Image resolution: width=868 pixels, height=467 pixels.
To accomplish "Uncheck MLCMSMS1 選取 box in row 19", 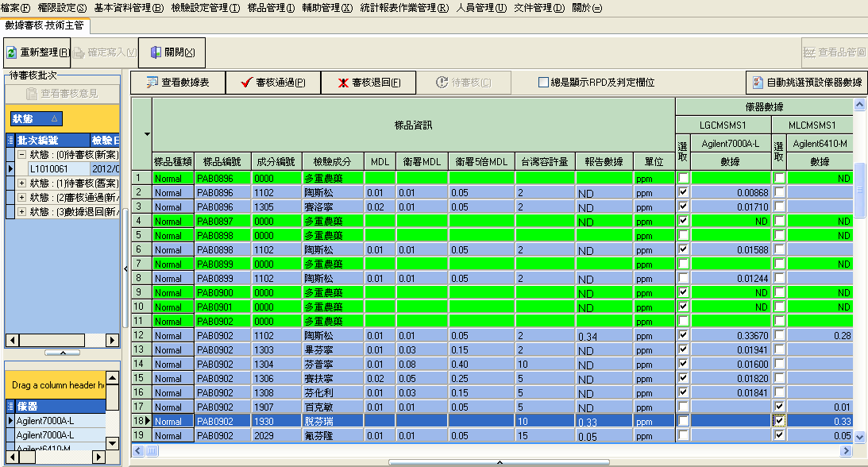I will click(779, 435).
